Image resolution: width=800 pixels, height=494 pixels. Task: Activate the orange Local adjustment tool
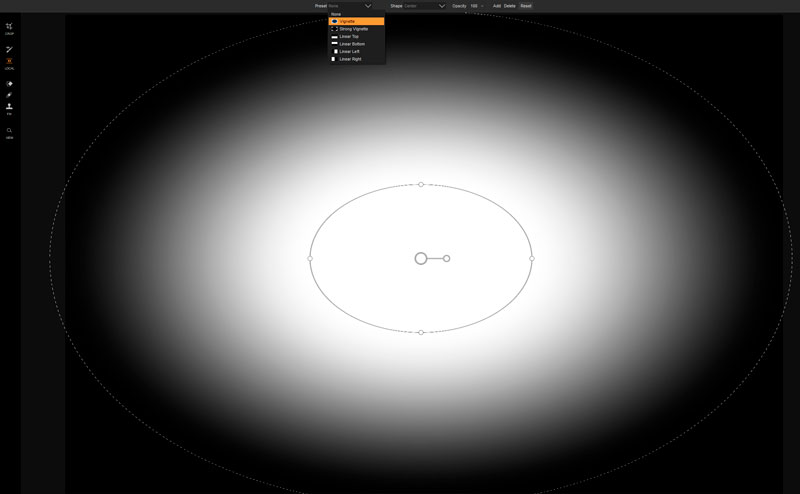[9, 62]
